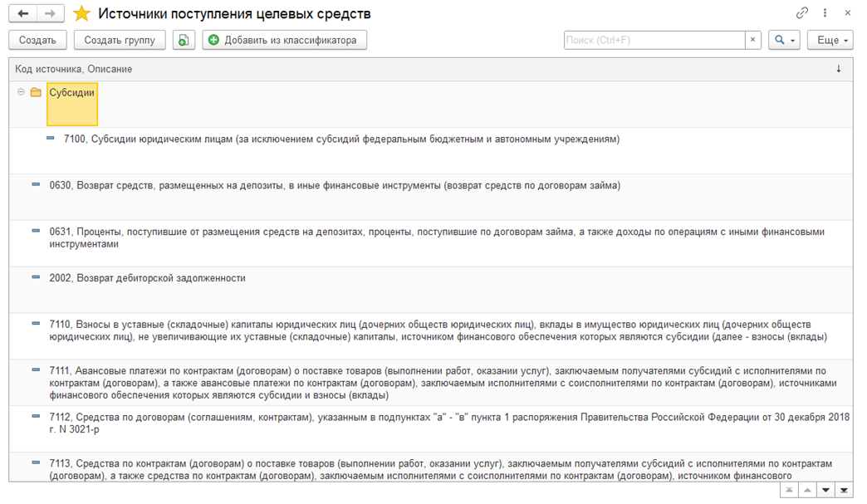Copy link via the chain icon

801,12
